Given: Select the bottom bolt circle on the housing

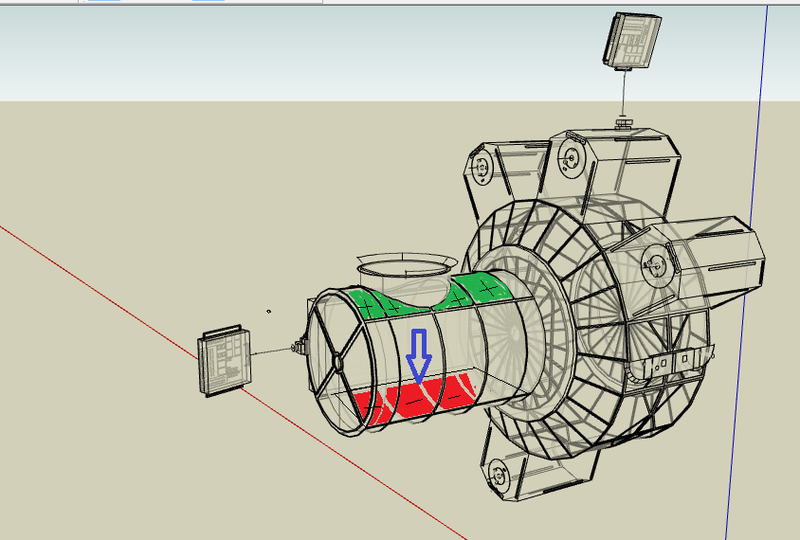Looking at the screenshot, I should point(500,473).
